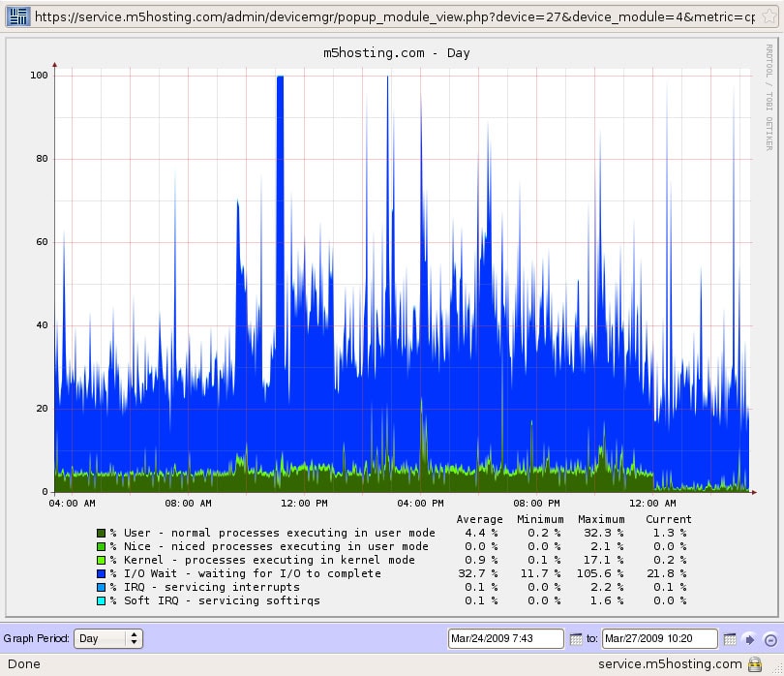Image resolution: width=784 pixels, height=676 pixels.
Task: Click the cyan Soft IRQ legend swatch
Action: 101,600
